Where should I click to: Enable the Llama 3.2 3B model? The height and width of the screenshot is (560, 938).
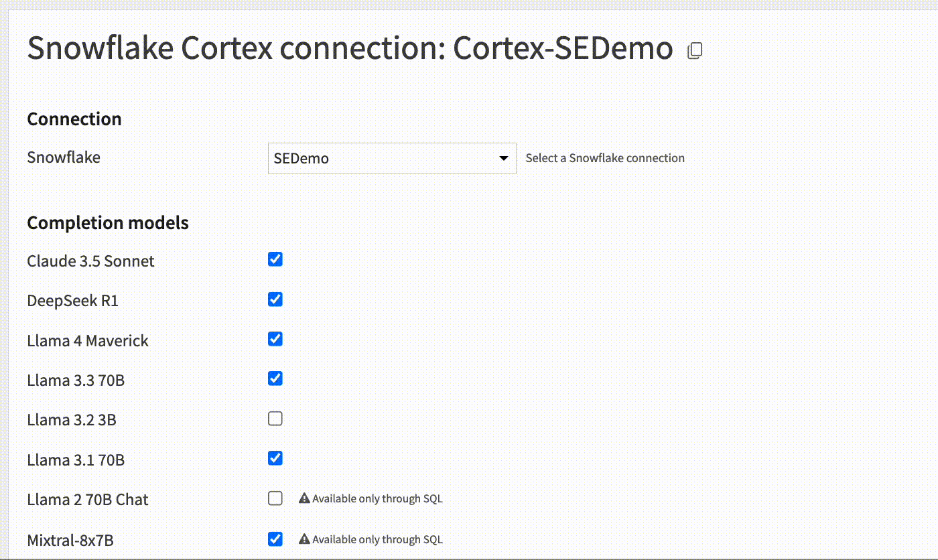tap(275, 418)
